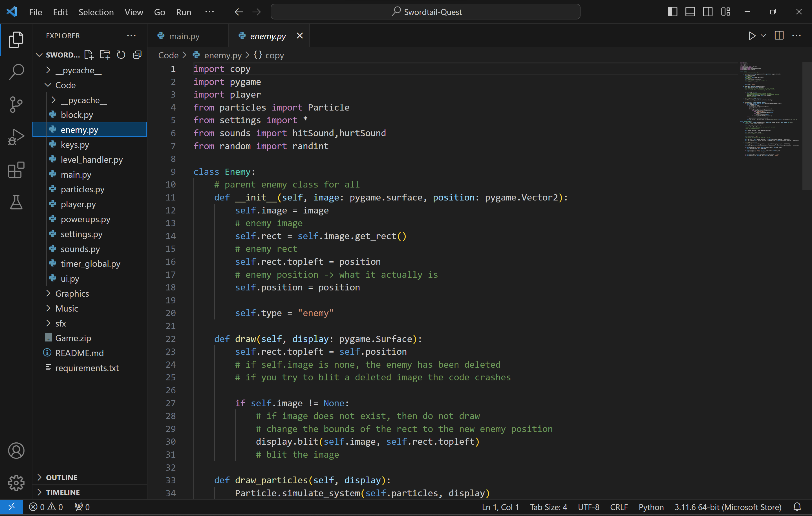Open the Testing flask view
This screenshot has height=516, width=812.
point(16,202)
